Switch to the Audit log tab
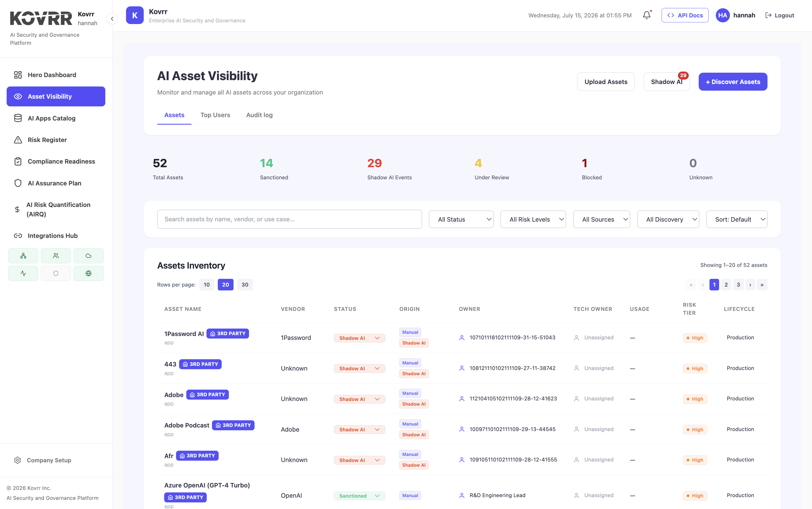Screen dimensions: 812x509 260,115
